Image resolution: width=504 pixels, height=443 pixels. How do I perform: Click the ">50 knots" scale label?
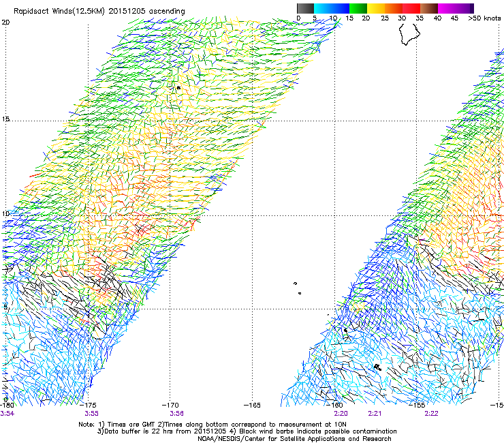484,18
